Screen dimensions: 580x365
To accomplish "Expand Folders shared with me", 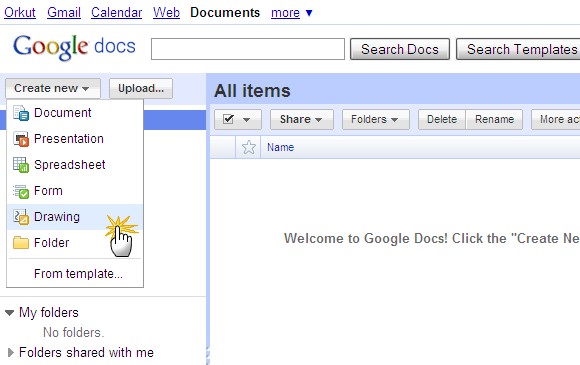I will 10,352.
